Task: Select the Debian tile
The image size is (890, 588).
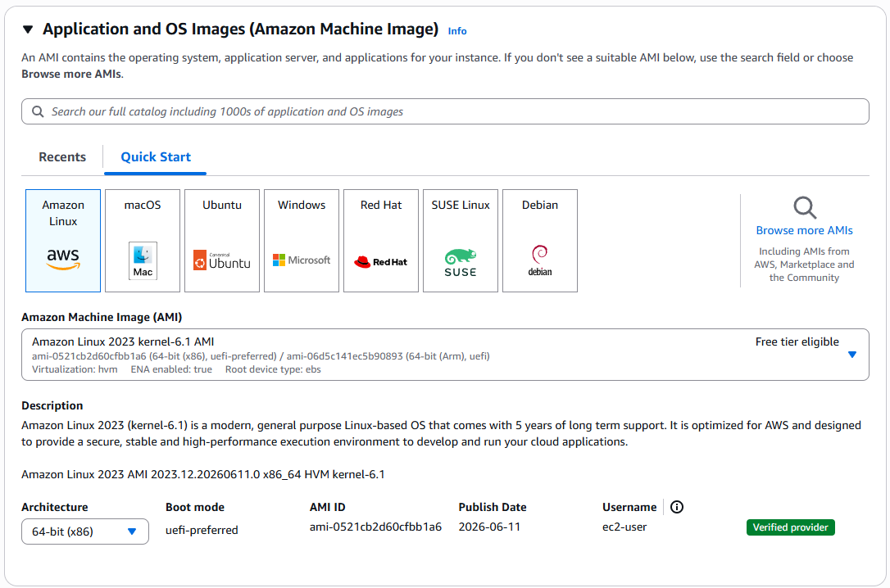Action: (x=540, y=241)
